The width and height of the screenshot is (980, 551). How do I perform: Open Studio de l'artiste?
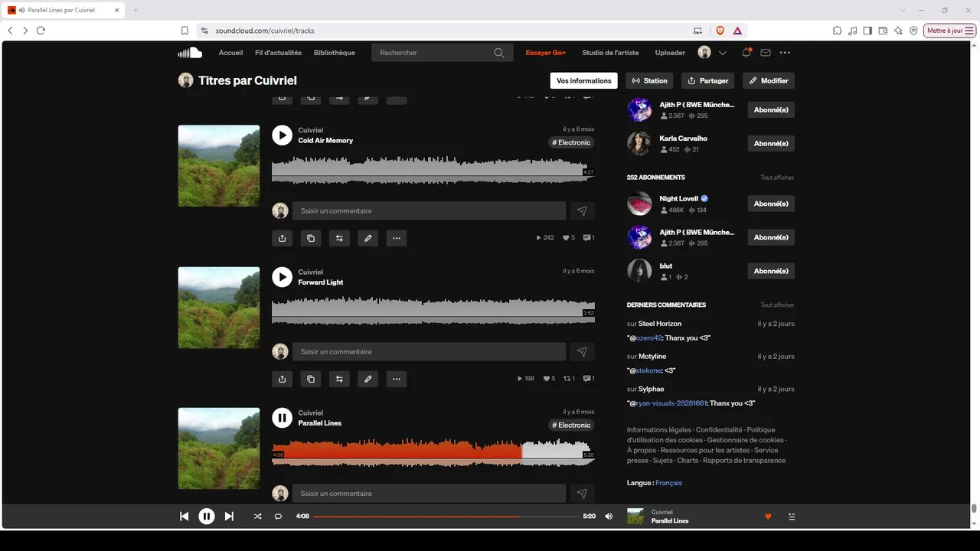pos(610,53)
